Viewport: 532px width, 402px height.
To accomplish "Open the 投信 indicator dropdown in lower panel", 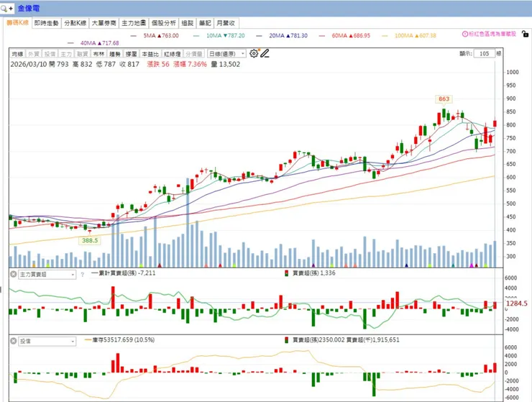I will tap(47, 341).
